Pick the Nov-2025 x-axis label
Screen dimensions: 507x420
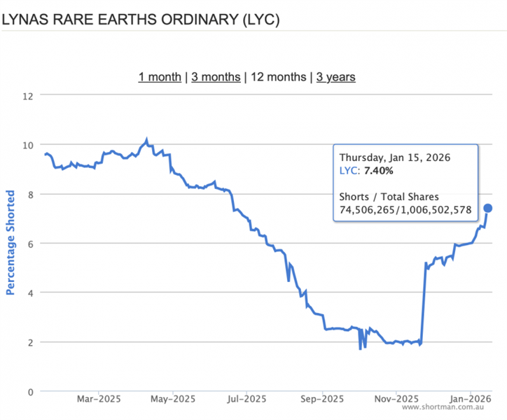tap(396, 399)
